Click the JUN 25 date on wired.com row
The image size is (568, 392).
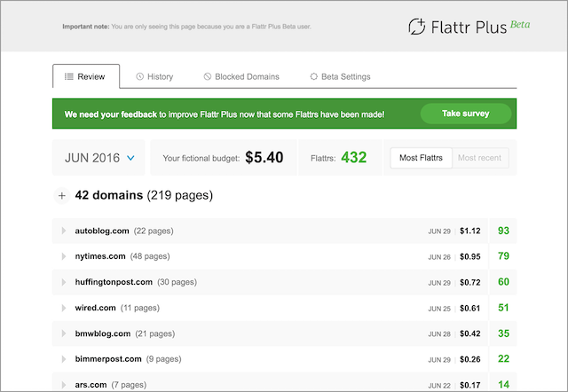[x=439, y=309]
